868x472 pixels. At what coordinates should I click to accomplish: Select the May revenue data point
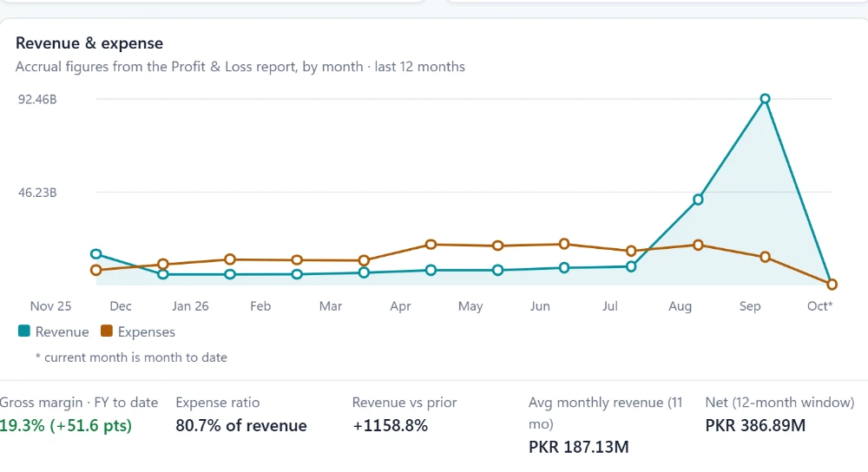(x=497, y=270)
